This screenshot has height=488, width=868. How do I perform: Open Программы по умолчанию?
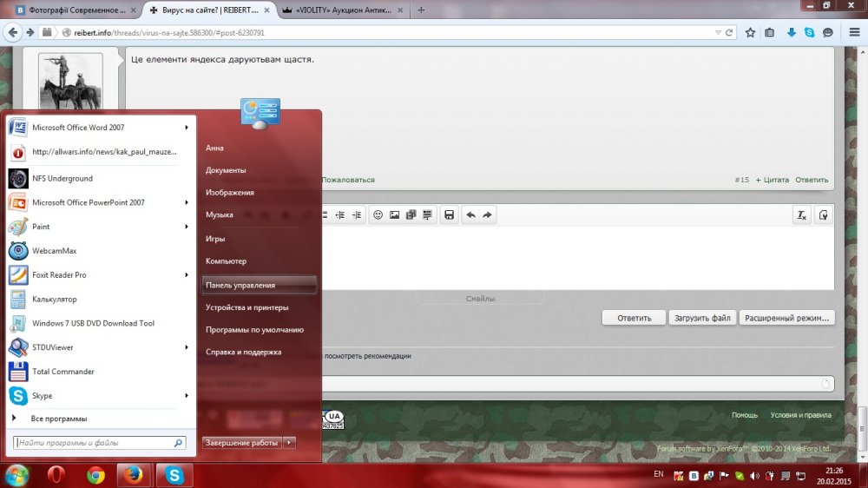[254, 330]
